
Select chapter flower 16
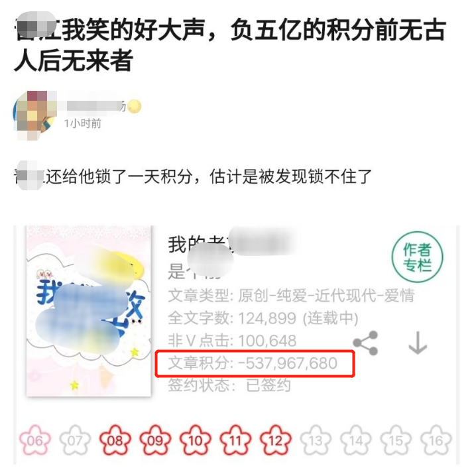tap(436, 440)
